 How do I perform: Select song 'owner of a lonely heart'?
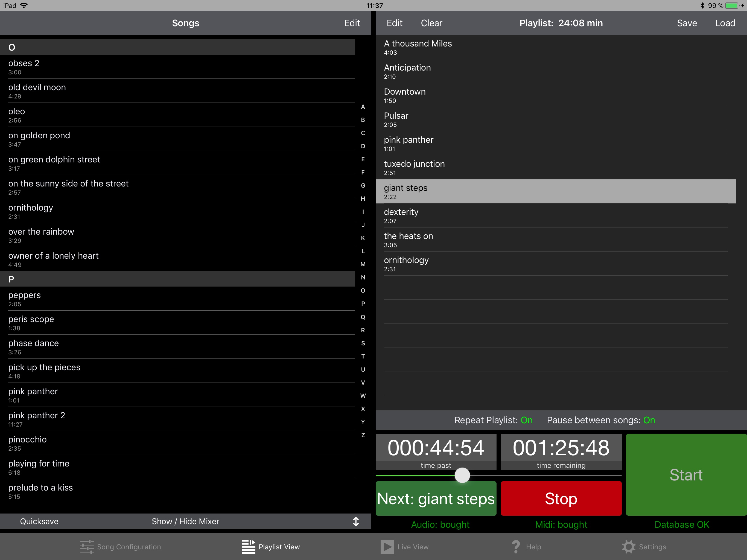pyautogui.click(x=177, y=259)
